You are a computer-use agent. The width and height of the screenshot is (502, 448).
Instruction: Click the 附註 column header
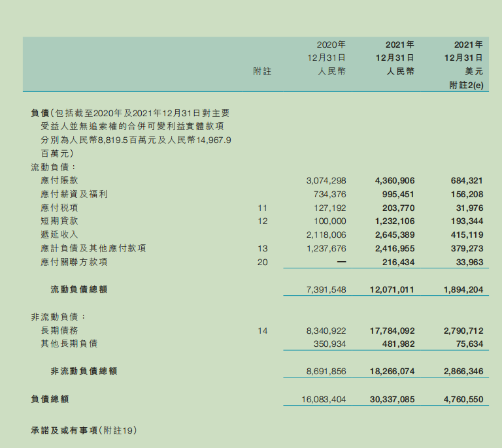pyautogui.click(x=262, y=71)
